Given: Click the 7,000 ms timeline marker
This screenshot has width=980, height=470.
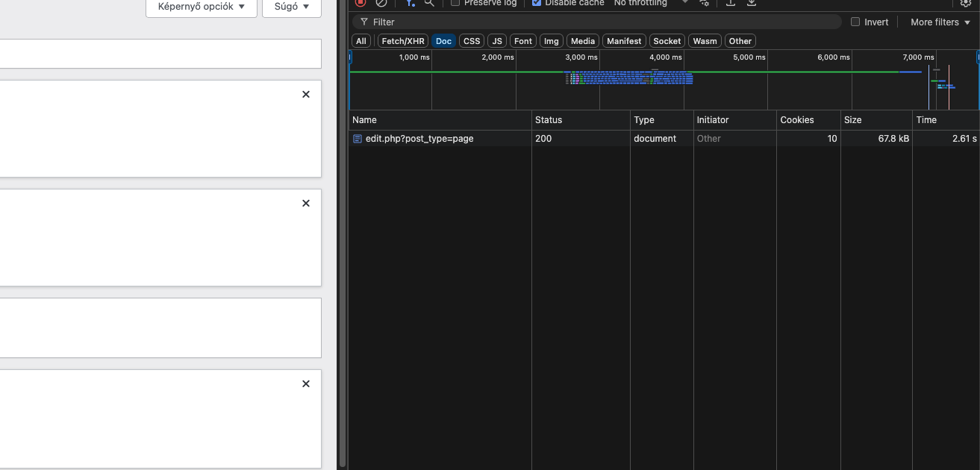Looking at the screenshot, I should coord(918,57).
